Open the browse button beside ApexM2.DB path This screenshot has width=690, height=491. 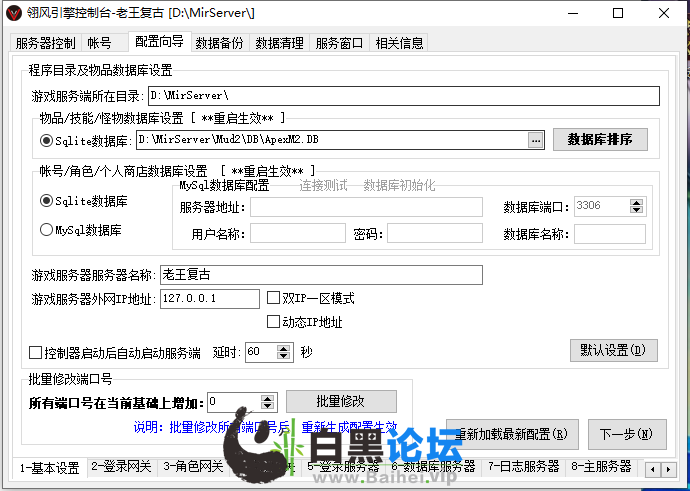tap(536, 140)
